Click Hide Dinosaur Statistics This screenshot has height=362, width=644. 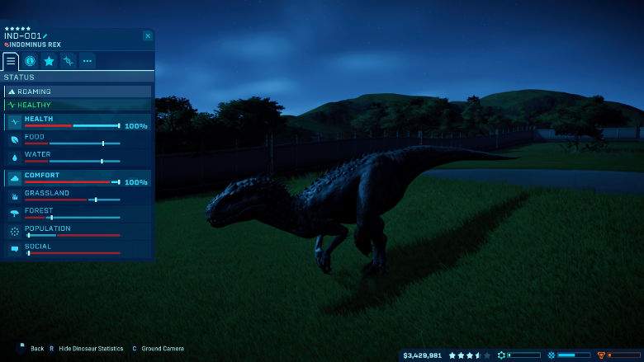[87, 349]
